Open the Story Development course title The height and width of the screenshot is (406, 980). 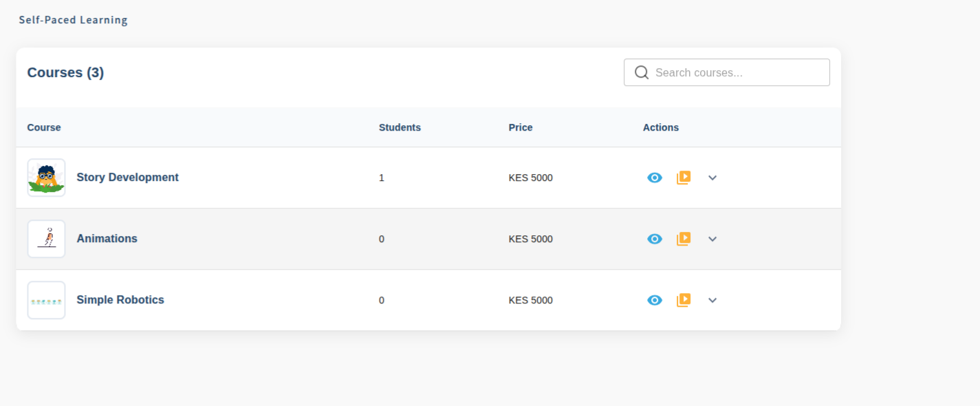[127, 178]
